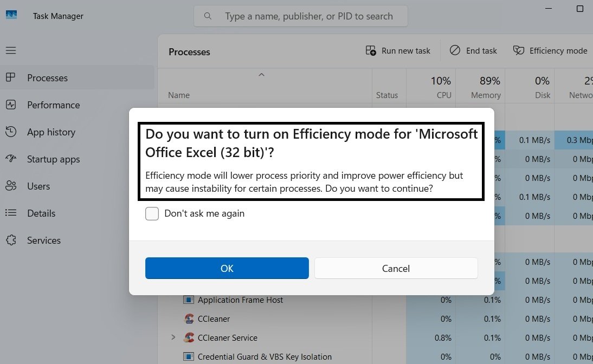Viewport: 593px width, 364px height.
Task: Expand the CCleaner Service row
Action: click(x=173, y=337)
